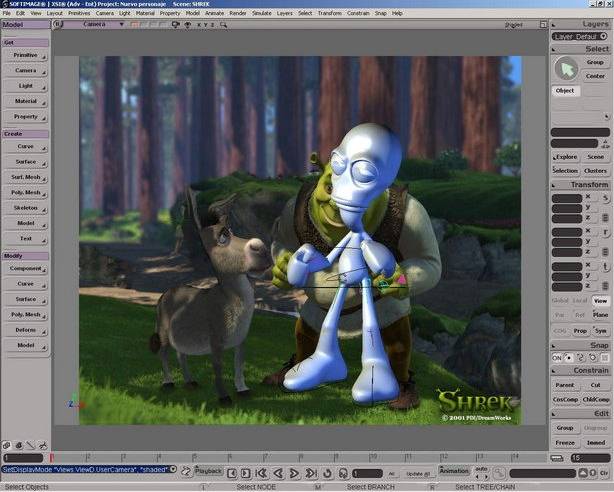Screen dimensions: 614x492
Task: Open the Poly. Mesh menu under Create
Action: (25, 193)
